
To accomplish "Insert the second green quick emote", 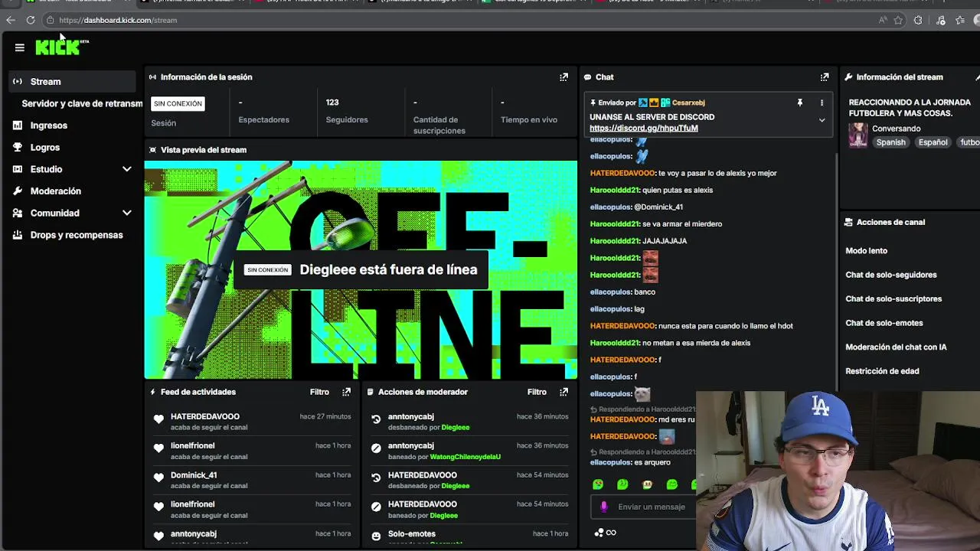I will 622,484.
